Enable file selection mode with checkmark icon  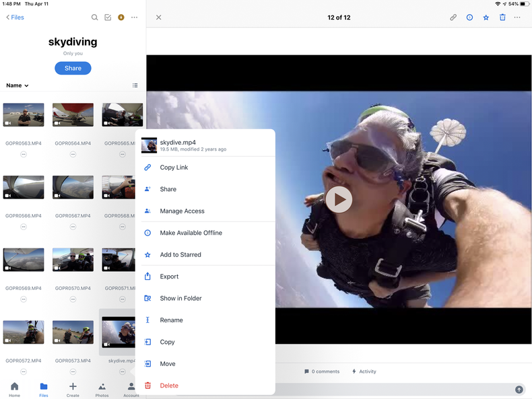click(x=108, y=17)
